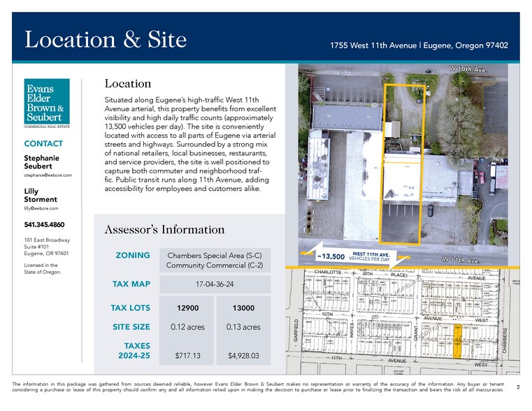Click the Evans Elder Brown & Seubert logo

pyautogui.click(x=46, y=103)
